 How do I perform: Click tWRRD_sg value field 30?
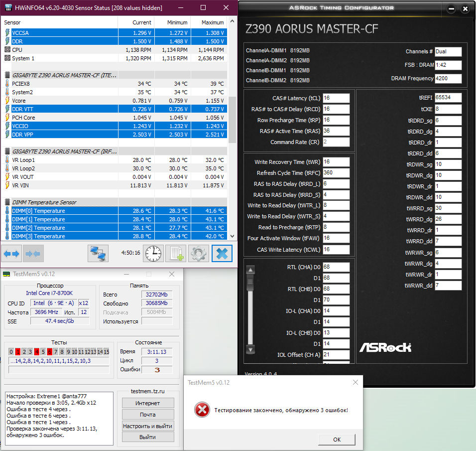coord(448,208)
